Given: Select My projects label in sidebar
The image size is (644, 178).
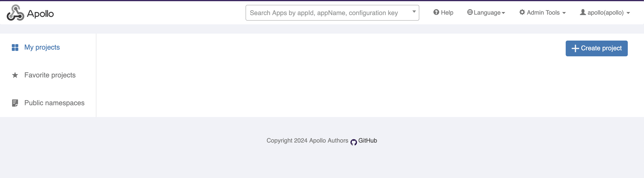Looking at the screenshot, I should [x=42, y=48].
